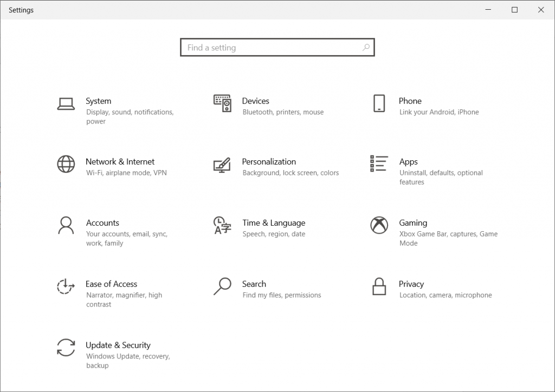Screen dimensions: 555x392
Task: Click the Time & Language icon
Action: [x=222, y=225]
